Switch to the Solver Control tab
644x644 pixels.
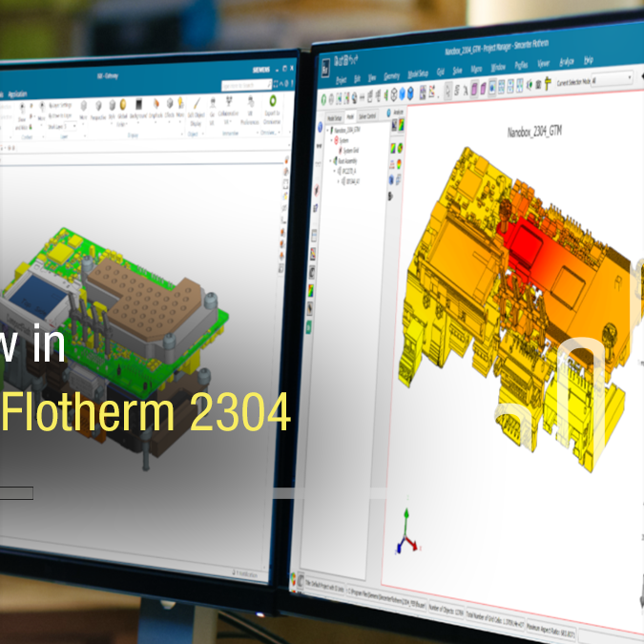tap(367, 116)
